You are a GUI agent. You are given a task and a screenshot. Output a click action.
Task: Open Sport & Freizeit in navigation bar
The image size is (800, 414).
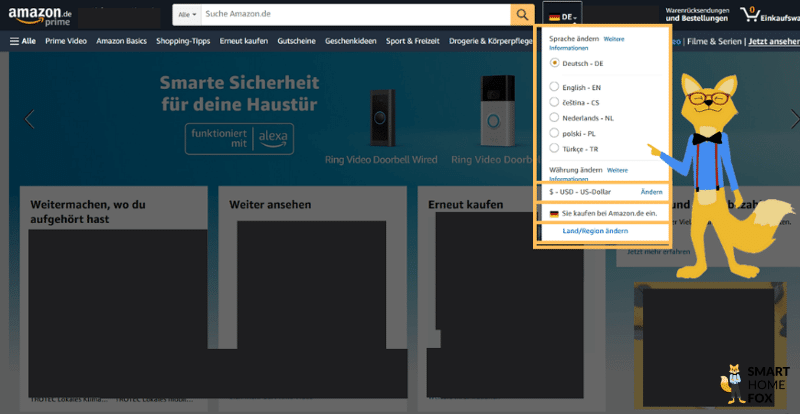coord(413,41)
